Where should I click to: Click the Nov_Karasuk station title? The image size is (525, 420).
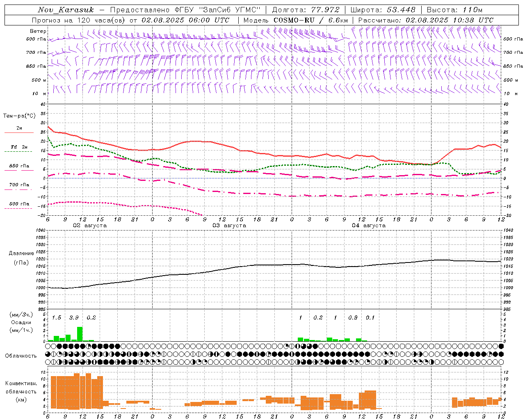click(x=66, y=10)
